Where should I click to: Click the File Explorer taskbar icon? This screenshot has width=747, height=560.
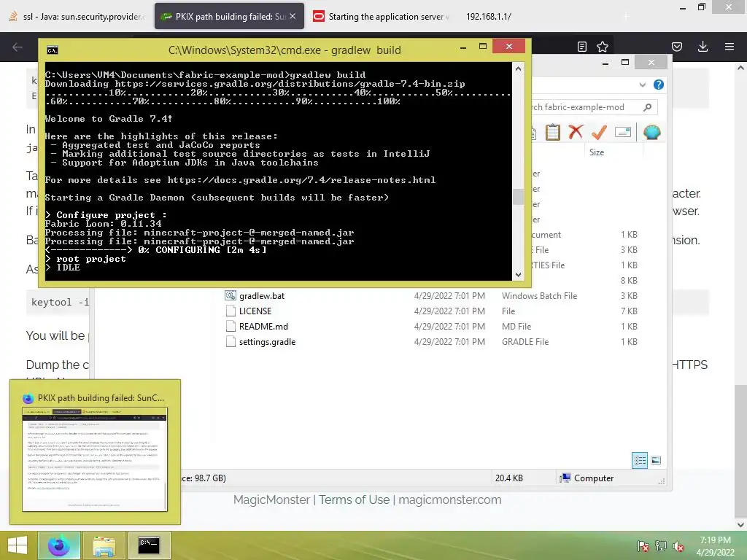click(104, 545)
